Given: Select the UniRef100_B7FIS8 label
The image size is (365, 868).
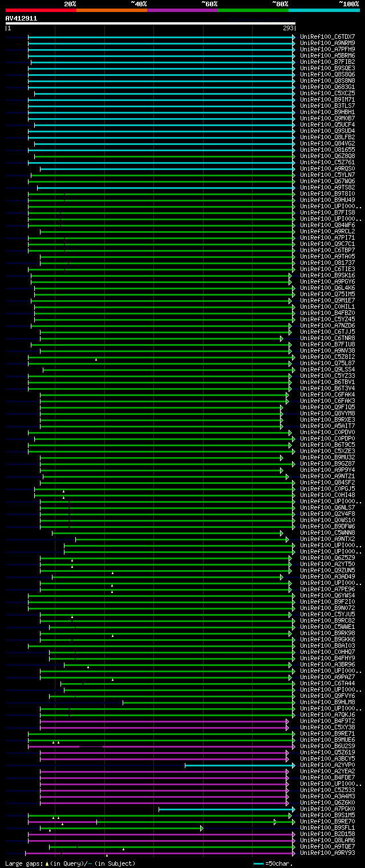Looking at the screenshot, I should click(327, 212).
